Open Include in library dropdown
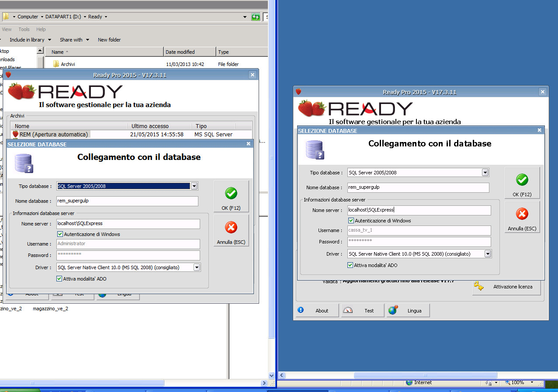This screenshot has width=558, height=392. point(30,40)
